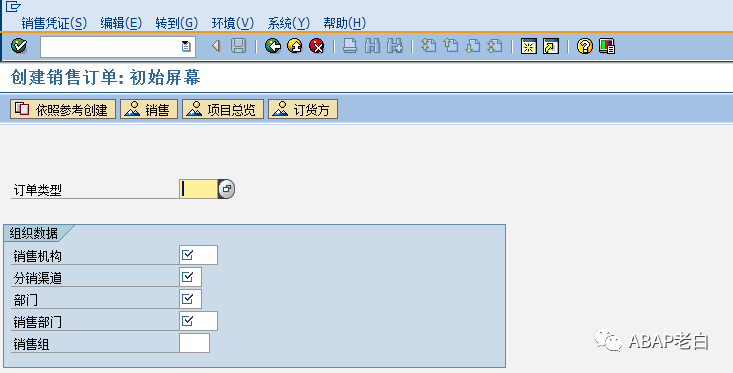Click the Print icon
733x373 pixels.
click(x=350, y=46)
